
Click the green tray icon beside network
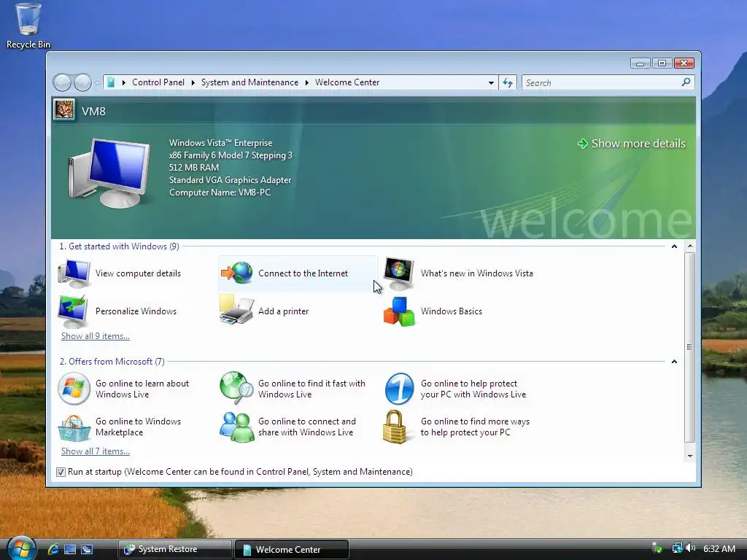(657, 548)
